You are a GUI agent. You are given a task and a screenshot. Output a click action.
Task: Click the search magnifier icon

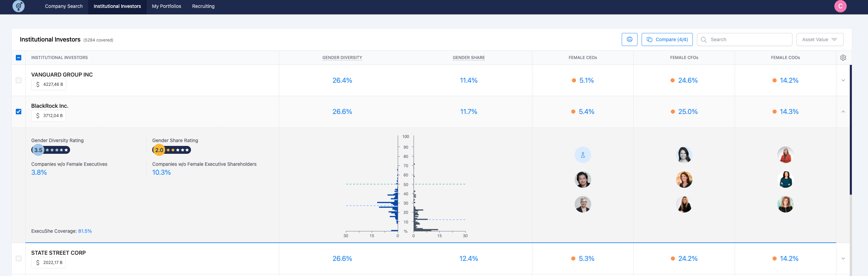pyautogui.click(x=703, y=39)
